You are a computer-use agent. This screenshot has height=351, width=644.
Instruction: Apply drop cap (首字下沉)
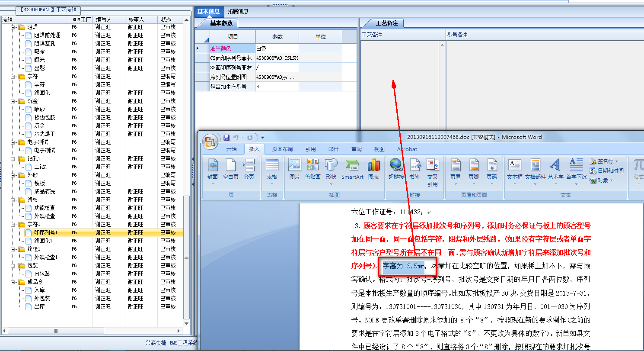click(x=577, y=172)
